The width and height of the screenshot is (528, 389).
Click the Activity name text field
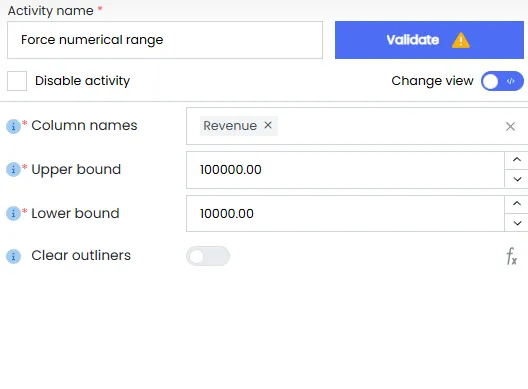coord(165,40)
